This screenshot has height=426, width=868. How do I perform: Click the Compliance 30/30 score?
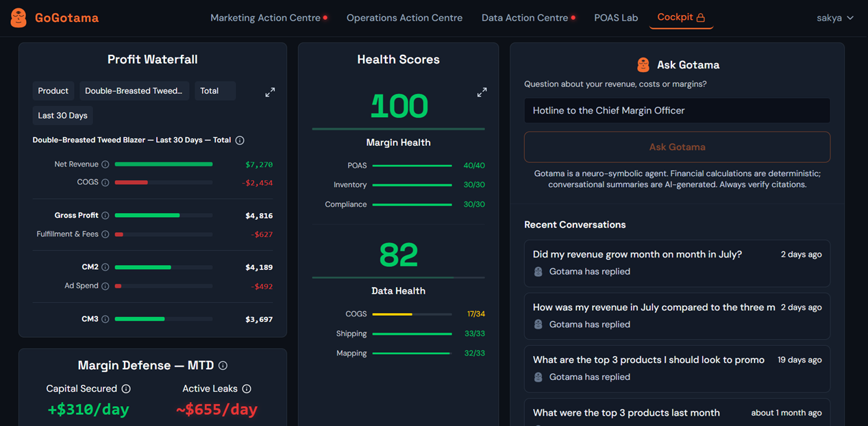[474, 205]
